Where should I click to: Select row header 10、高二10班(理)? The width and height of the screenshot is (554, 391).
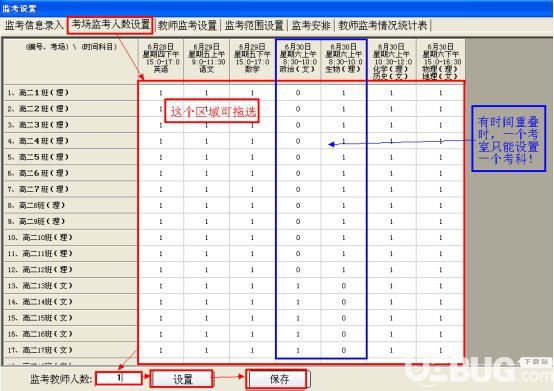click(70, 237)
